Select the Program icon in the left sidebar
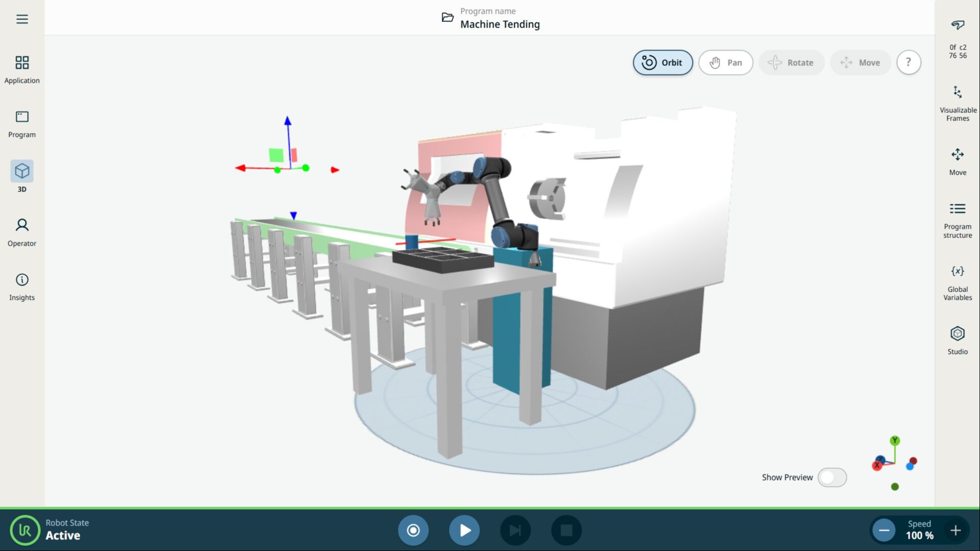 pos(21,124)
